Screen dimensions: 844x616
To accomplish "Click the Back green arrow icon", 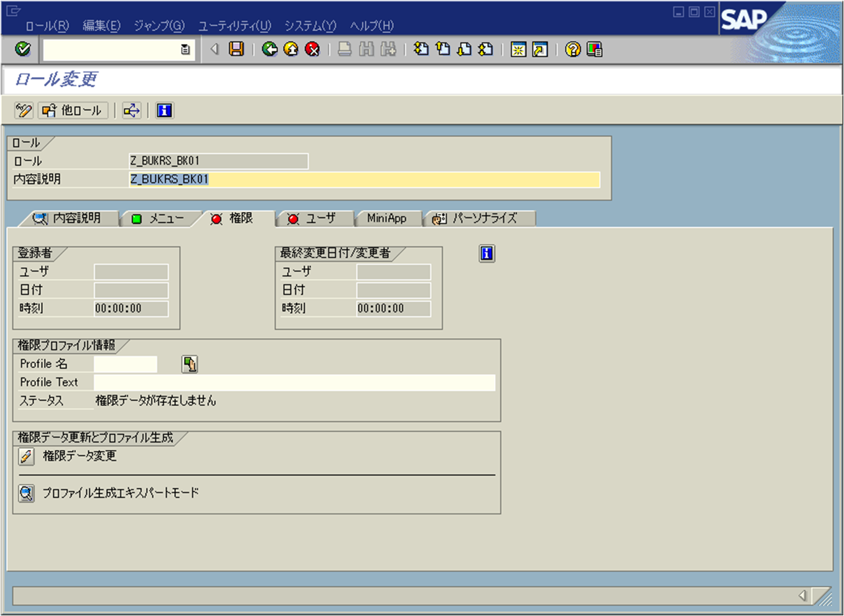I will (270, 50).
